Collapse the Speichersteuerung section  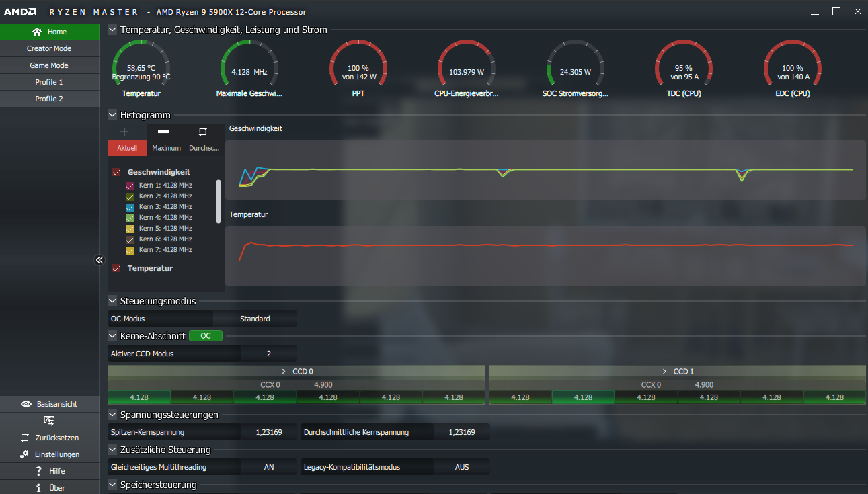coord(112,485)
